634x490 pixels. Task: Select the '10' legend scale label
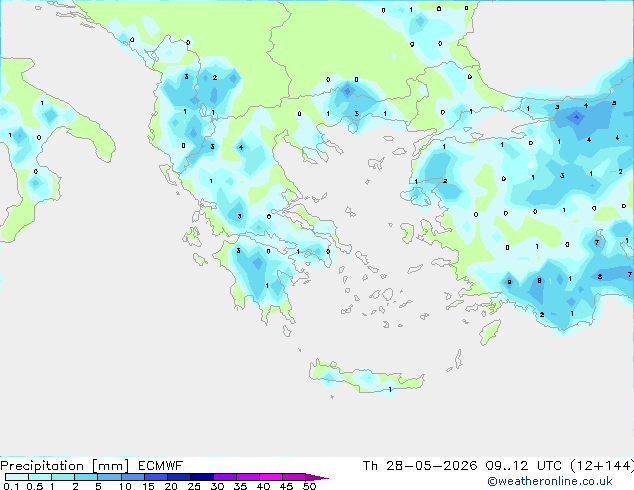(125, 486)
